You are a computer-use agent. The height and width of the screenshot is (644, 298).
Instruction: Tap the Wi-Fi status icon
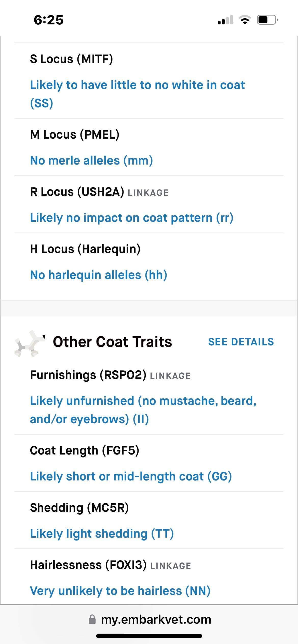[x=245, y=20]
